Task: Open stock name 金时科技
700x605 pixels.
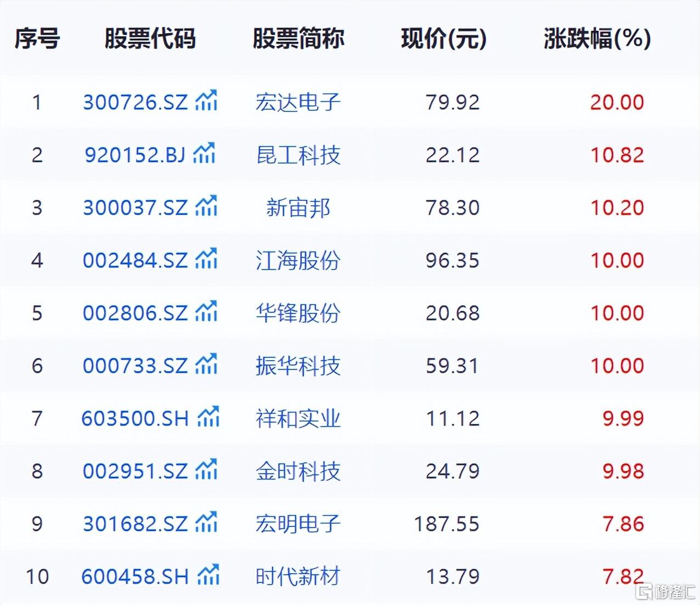Action: click(298, 471)
